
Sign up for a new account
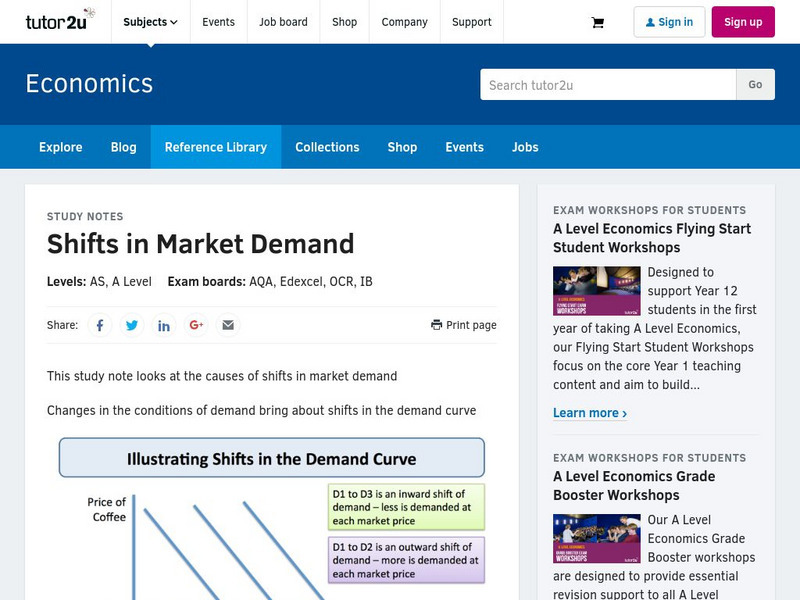pos(744,21)
